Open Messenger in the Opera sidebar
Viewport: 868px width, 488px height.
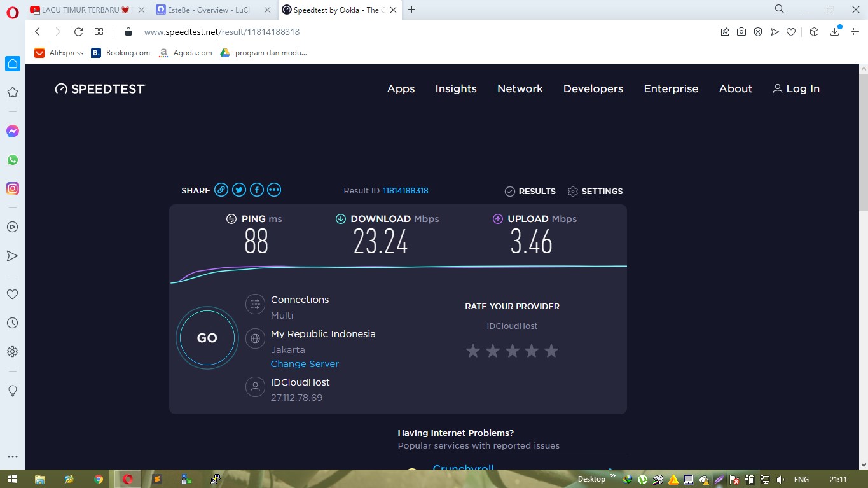[x=12, y=131]
